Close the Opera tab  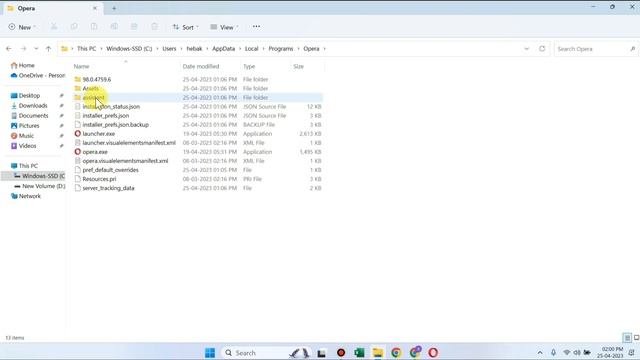coord(95,8)
